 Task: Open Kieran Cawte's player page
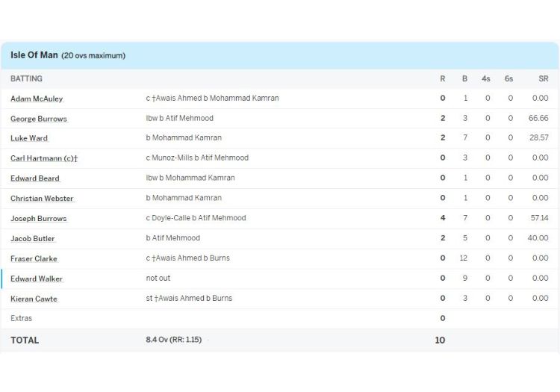[x=34, y=299]
